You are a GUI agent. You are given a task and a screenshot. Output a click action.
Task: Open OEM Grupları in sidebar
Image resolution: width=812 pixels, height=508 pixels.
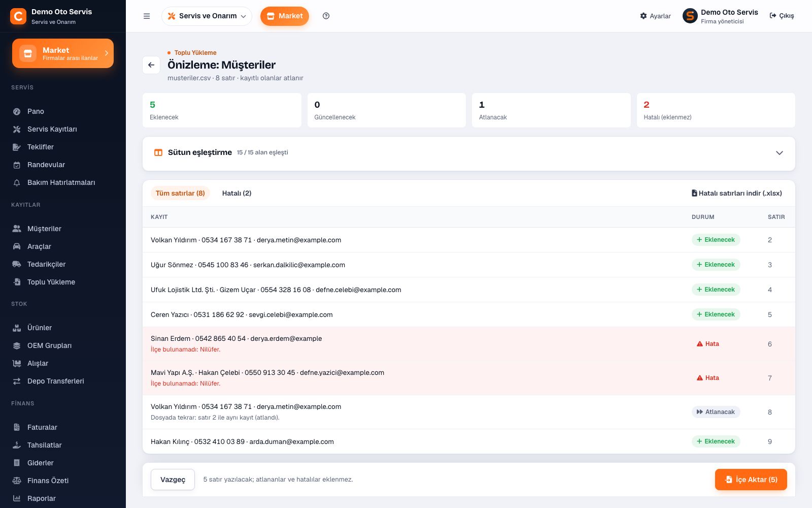tap(63, 345)
